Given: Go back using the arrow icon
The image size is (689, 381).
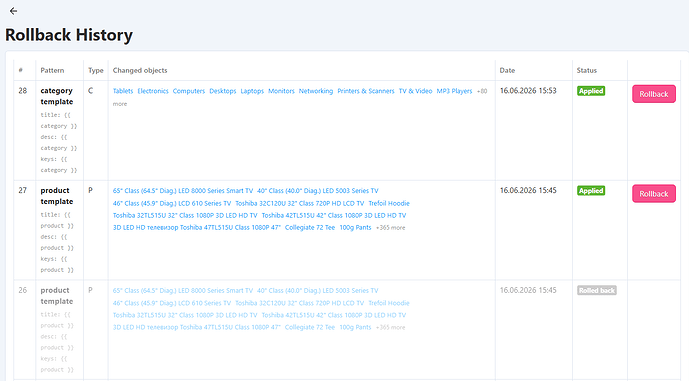Looking at the screenshot, I should tap(14, 11).
